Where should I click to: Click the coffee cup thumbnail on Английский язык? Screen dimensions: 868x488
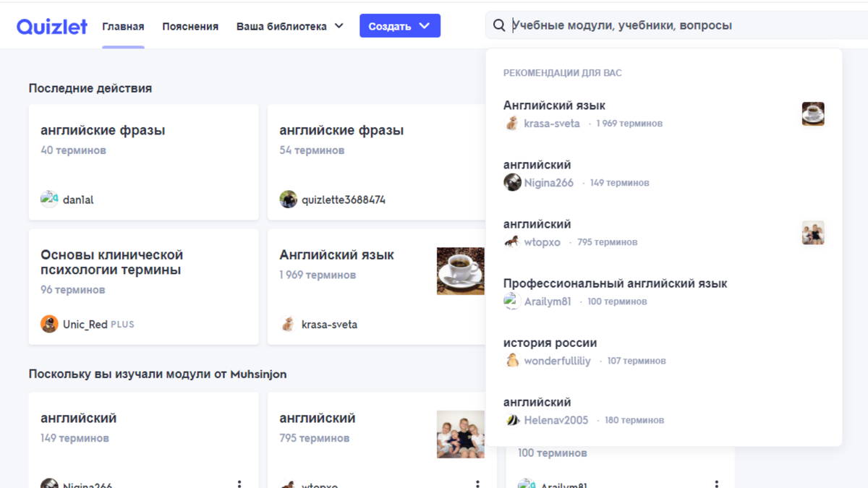tap(461, 273)
